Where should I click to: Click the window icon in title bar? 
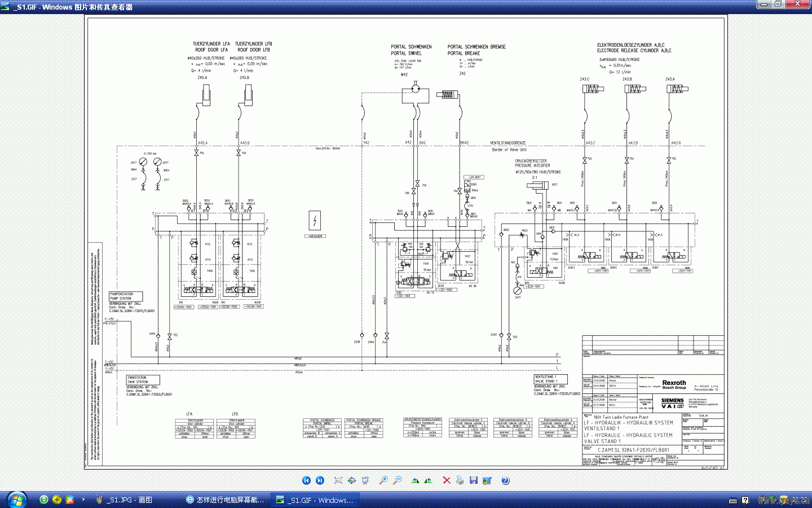click(6, 7)
